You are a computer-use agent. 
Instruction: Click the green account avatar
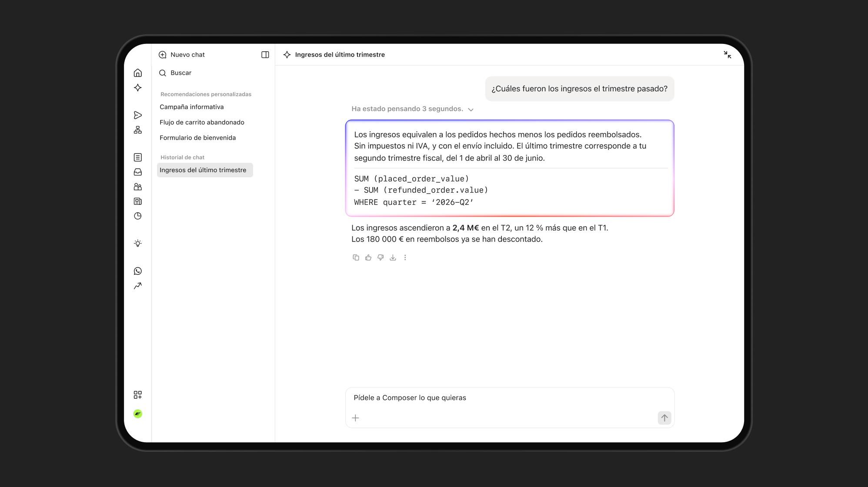point(138,414)
